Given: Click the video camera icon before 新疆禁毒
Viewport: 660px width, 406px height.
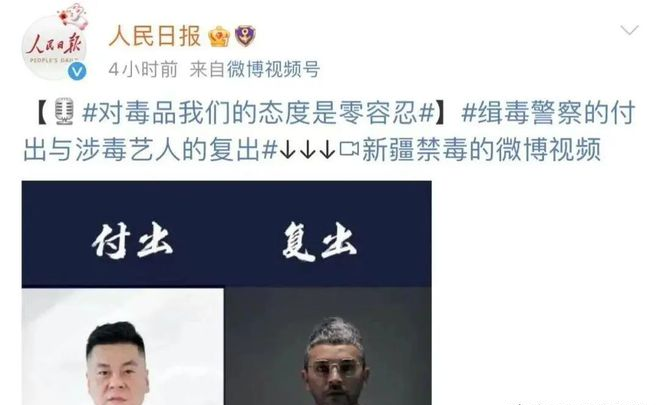Looking at the screenshot, I should [x=349, y=148].
